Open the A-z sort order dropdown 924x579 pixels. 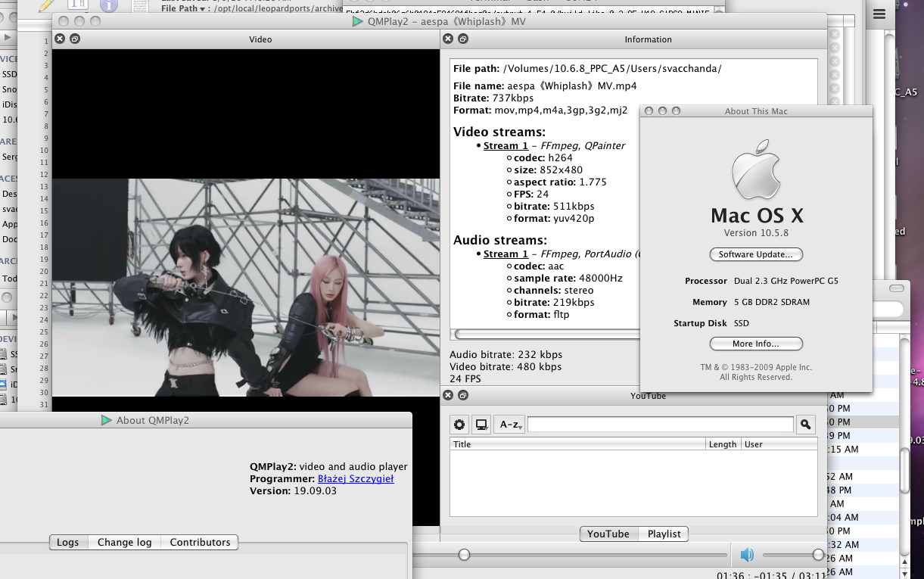click(510, 425)
